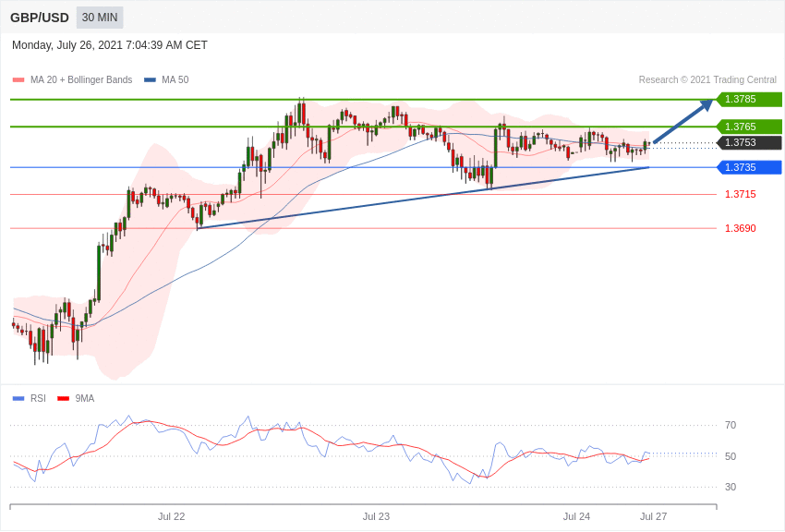The width and height of the screenshot is (785, 532).
Task: Click the blue upward forecast arrow
Action: pos(683,121)
